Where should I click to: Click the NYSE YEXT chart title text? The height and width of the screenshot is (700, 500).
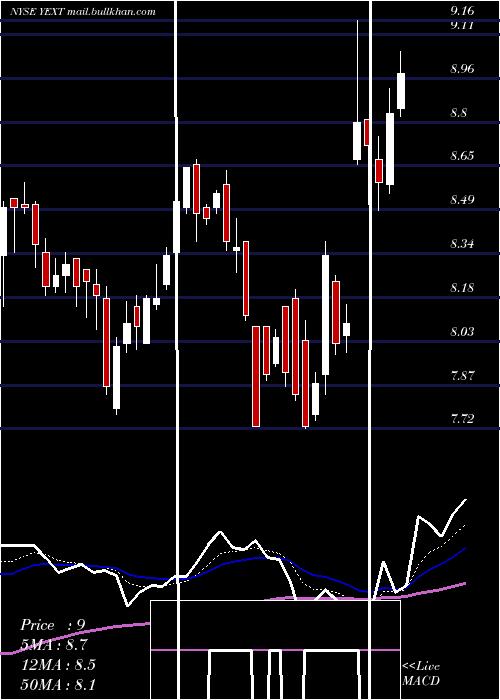pyautogui.click(x=83, y=12)
